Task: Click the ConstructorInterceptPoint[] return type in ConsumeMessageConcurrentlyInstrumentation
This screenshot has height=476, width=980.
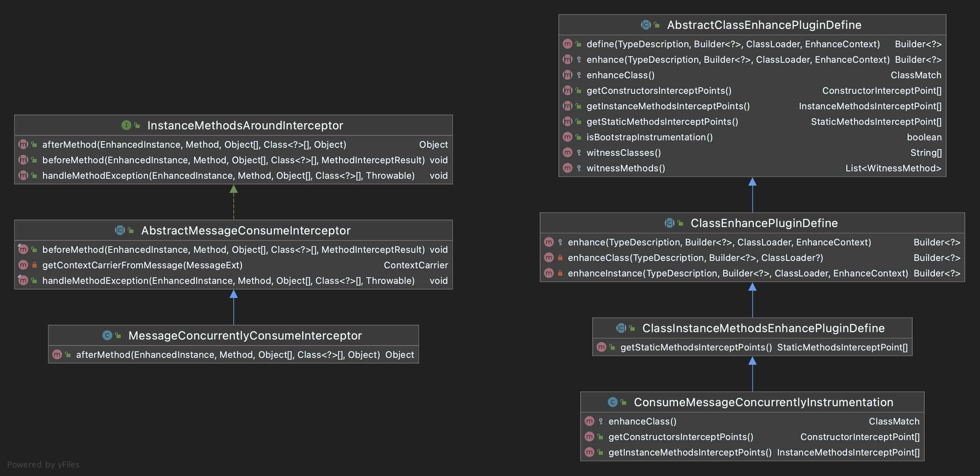Action: coord(859,437)
